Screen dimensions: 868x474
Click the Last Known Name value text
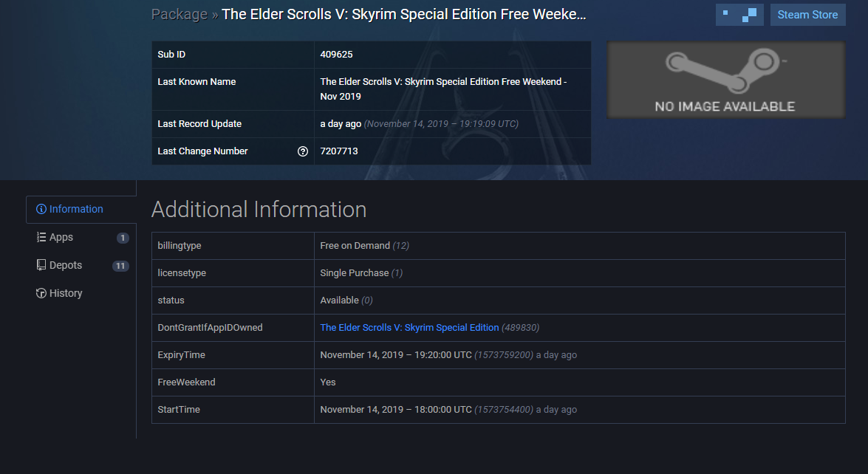tap(443, 89)
